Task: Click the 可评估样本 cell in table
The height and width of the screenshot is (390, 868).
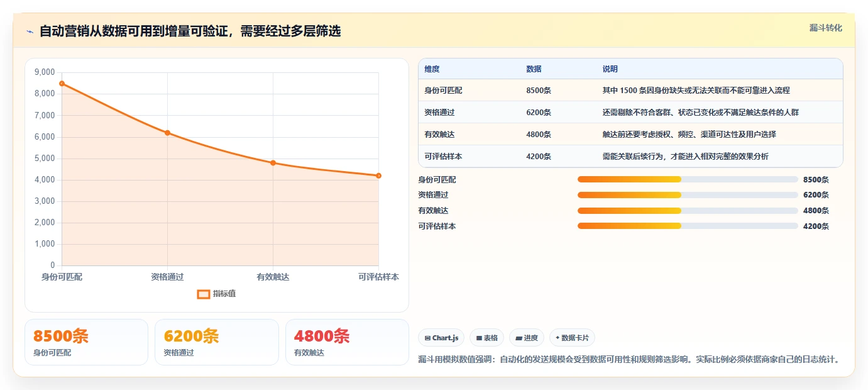Action: coord(443,157)
